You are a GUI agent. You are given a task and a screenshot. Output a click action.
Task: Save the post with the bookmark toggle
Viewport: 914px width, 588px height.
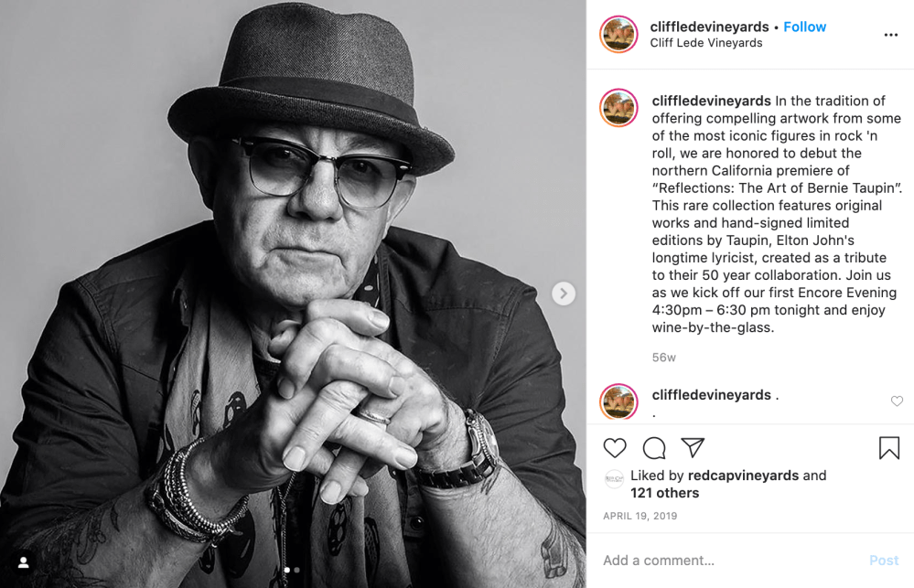pyautogui.click(x=888, y=448)
